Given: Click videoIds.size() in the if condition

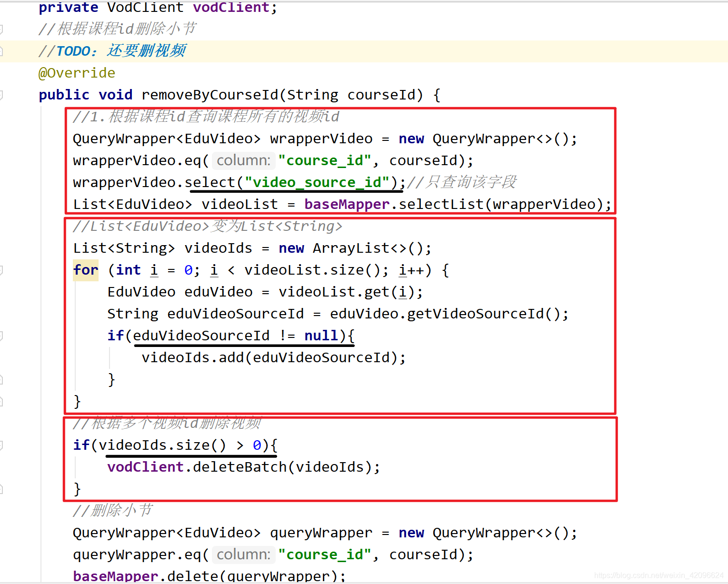Looking at the screenshot, I should [x=163, y=445].
